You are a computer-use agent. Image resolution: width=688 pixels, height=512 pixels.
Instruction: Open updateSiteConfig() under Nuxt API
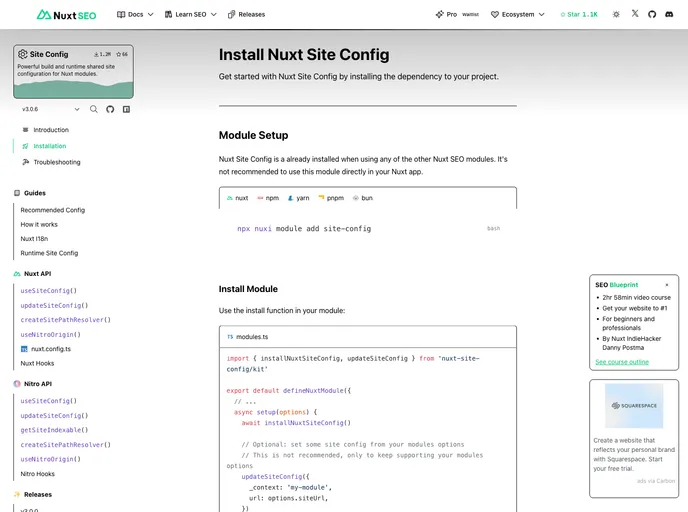[x=54, y=305]
